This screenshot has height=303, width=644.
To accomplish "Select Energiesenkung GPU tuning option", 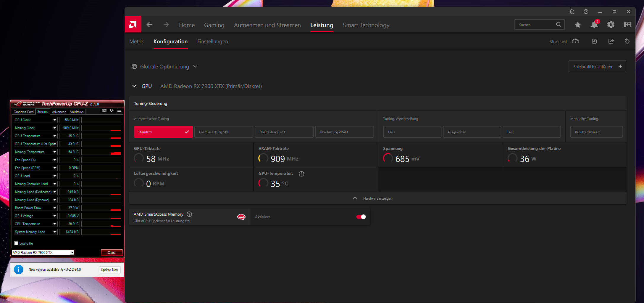I will [x=224, y=132].
